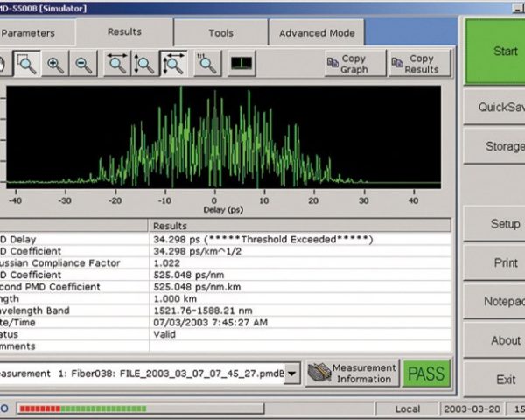This screenshot has height=420, width=525.
Task: Open the Tools tab
Action: point(221,33)
